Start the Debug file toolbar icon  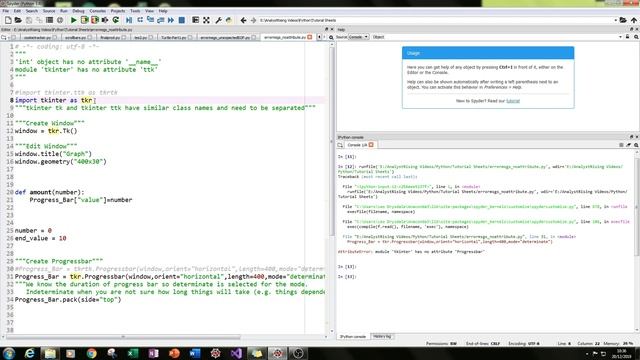click(x=129, y=20)
